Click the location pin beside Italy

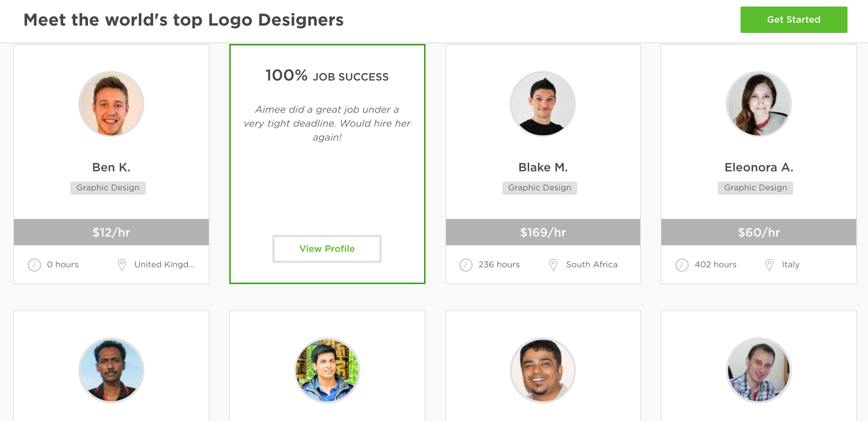point(769,265)
